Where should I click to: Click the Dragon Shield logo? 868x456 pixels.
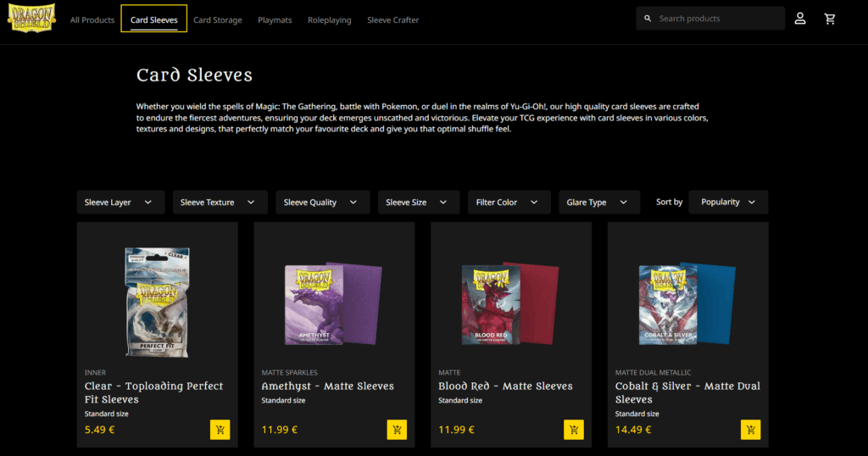[x=31, y=19]
